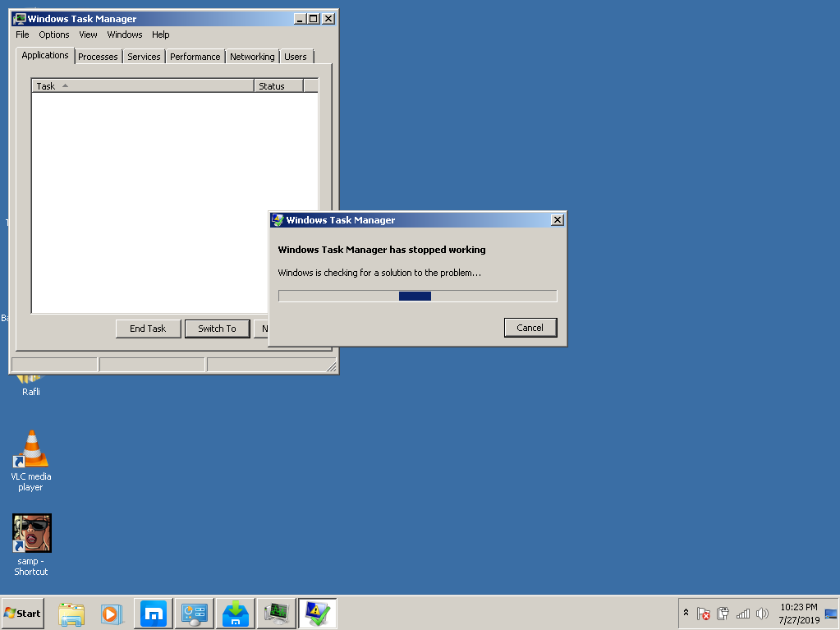Viewport: 840px width, 630px height.
Task: Switch to the Processes tab
Action: (x=98, y=57)
